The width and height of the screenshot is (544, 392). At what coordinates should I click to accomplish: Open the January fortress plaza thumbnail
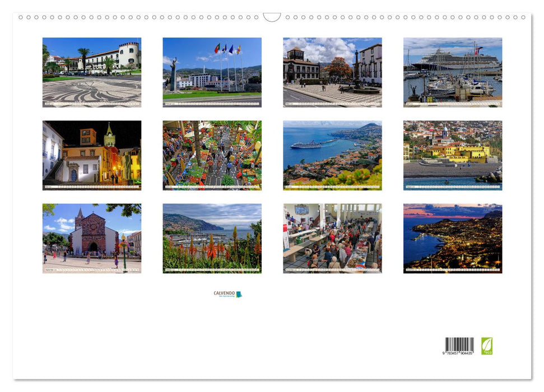(91, 70)
